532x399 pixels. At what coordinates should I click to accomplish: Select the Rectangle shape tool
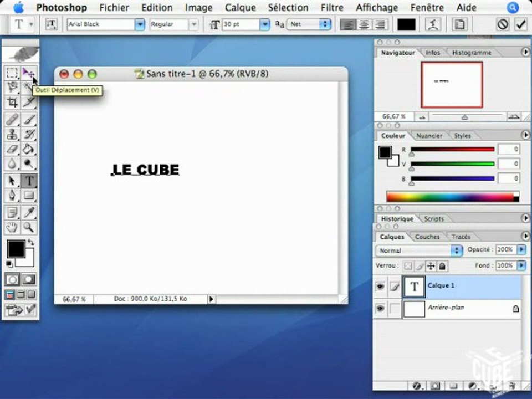28,196
